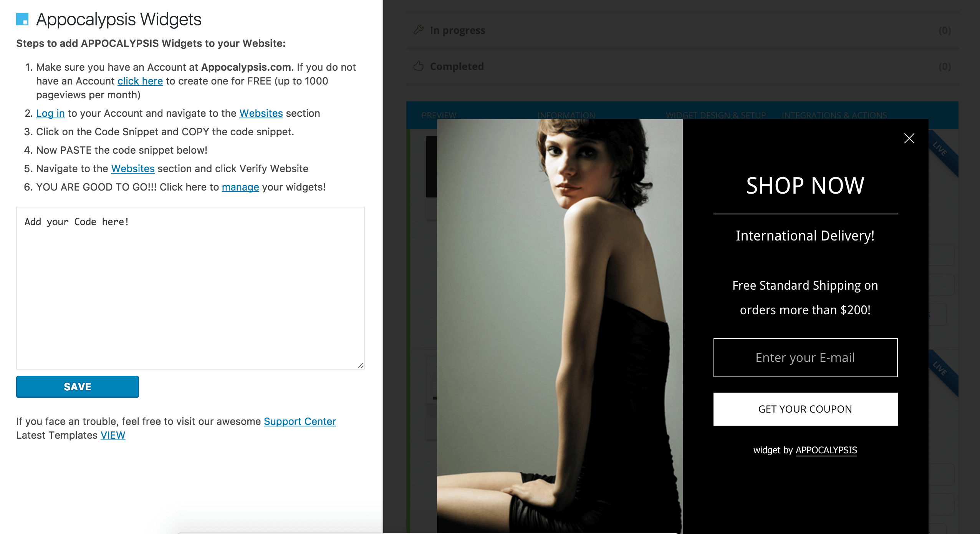
Task: Click the Appocalypsis blue square logo icon
Action: pyautogui.click(x=22, y=19)
